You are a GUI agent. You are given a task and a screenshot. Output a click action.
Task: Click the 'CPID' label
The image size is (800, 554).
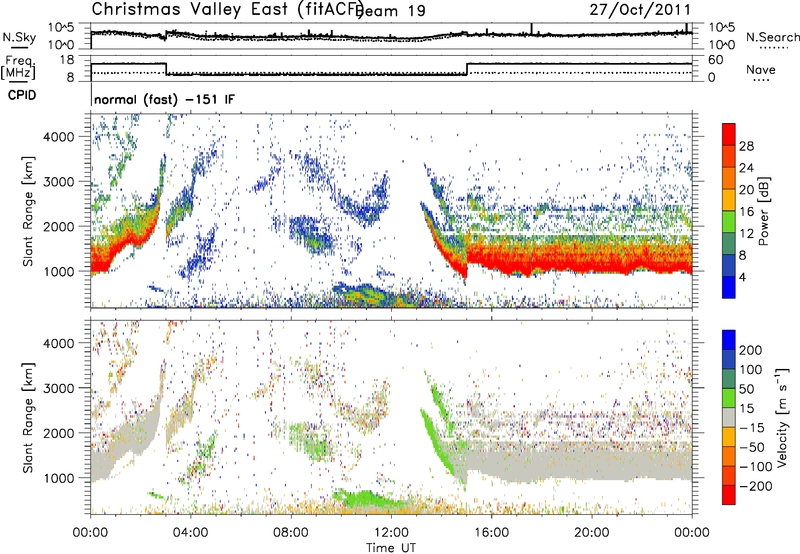[22, 95]
